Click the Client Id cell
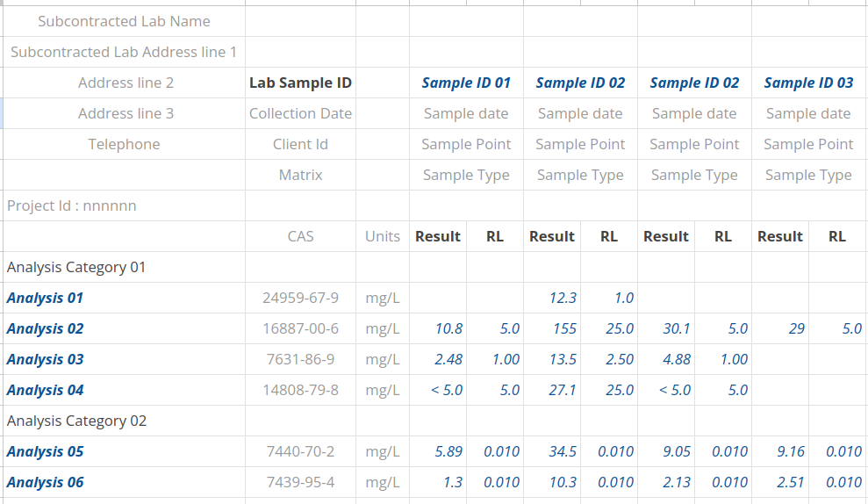The width and height of the screenshot is (868, 504). pos(300,144)
